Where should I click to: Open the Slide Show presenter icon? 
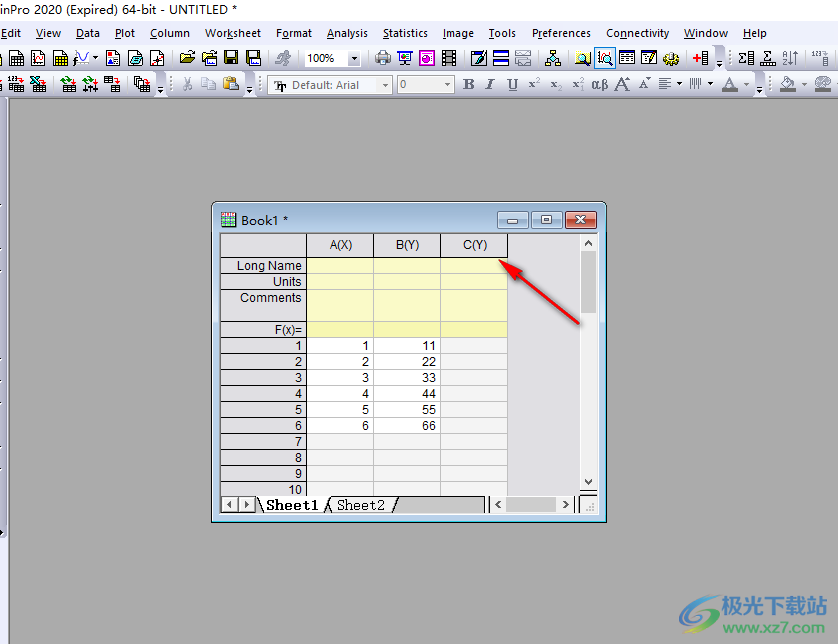tap(405, 58)
